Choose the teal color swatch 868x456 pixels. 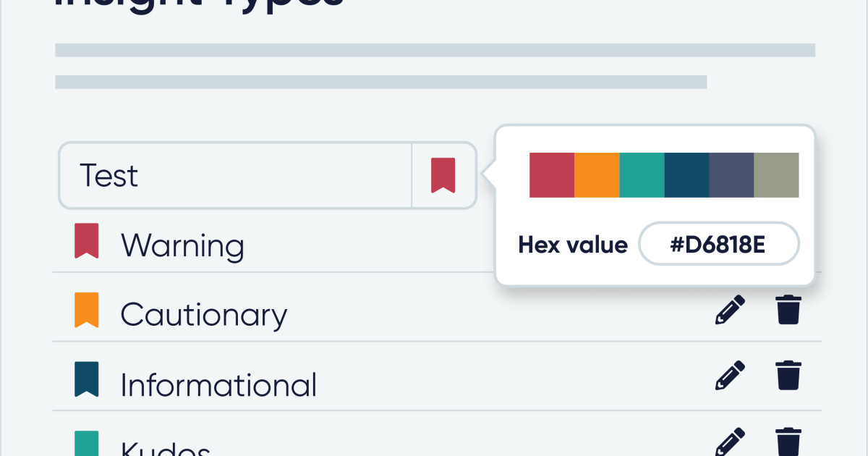(642, 175)
